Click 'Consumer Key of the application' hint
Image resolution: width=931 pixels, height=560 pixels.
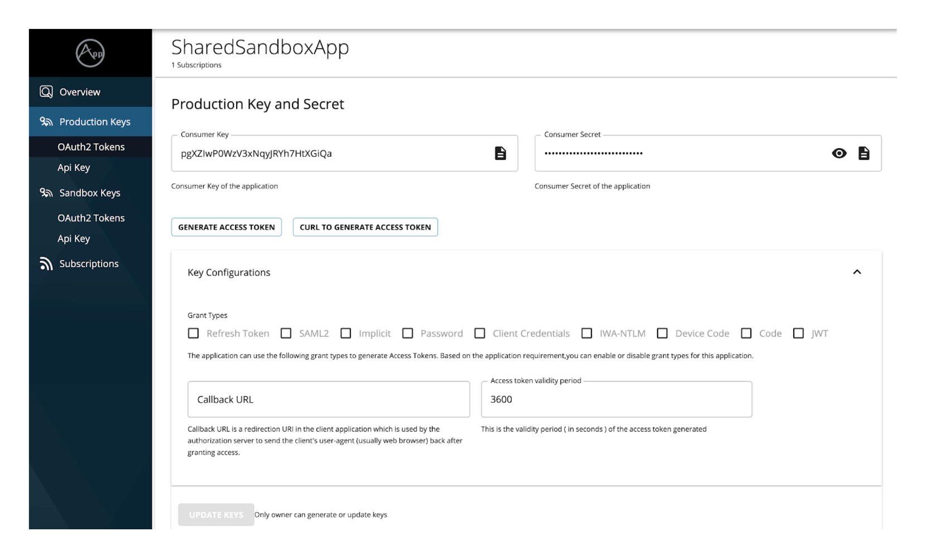(224, 186)
